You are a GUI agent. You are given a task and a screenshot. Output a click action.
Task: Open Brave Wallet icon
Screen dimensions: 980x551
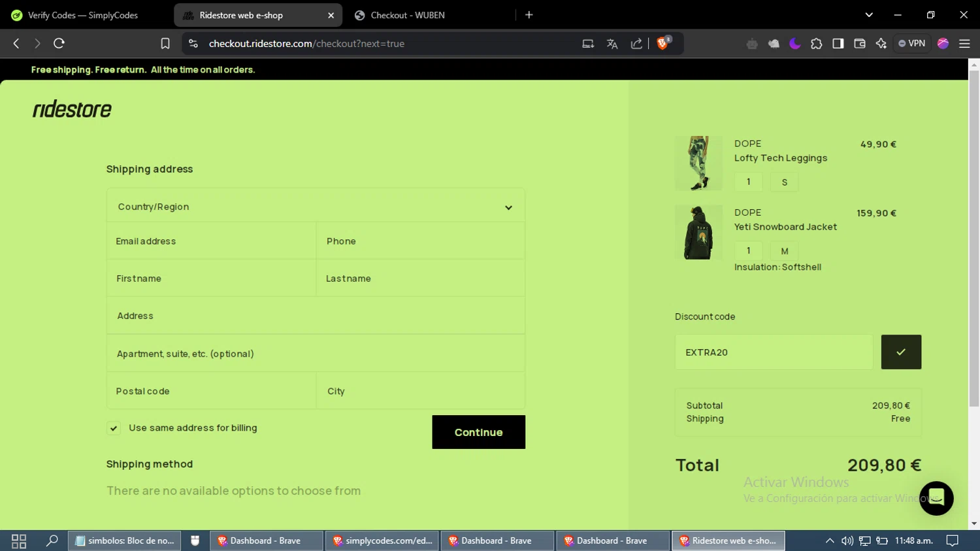point(859,44)
